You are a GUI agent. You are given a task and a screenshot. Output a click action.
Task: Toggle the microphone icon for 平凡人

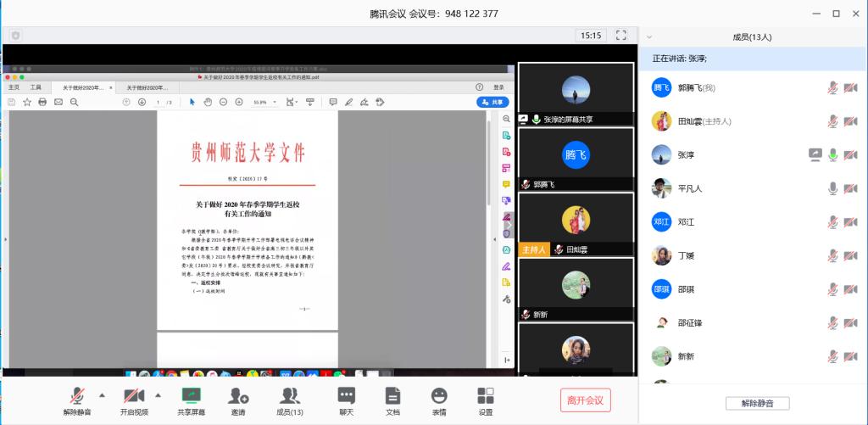pyautogui.click(x=833, y=187)
